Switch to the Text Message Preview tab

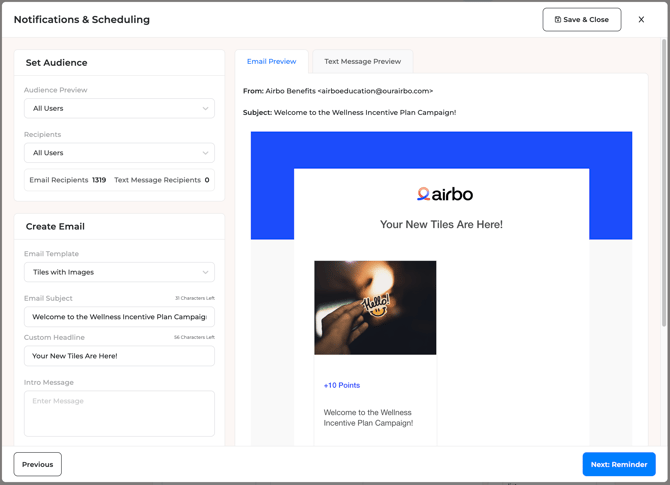(362, 62)
